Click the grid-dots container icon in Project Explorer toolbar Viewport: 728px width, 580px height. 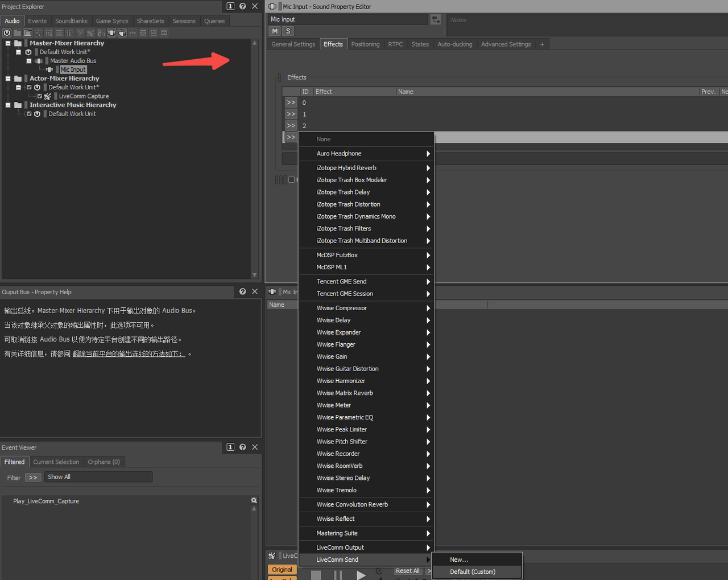tap(48, 33)
